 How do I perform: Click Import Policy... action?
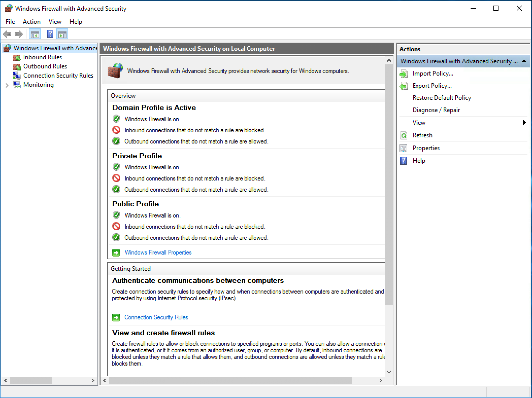(433, 74)
